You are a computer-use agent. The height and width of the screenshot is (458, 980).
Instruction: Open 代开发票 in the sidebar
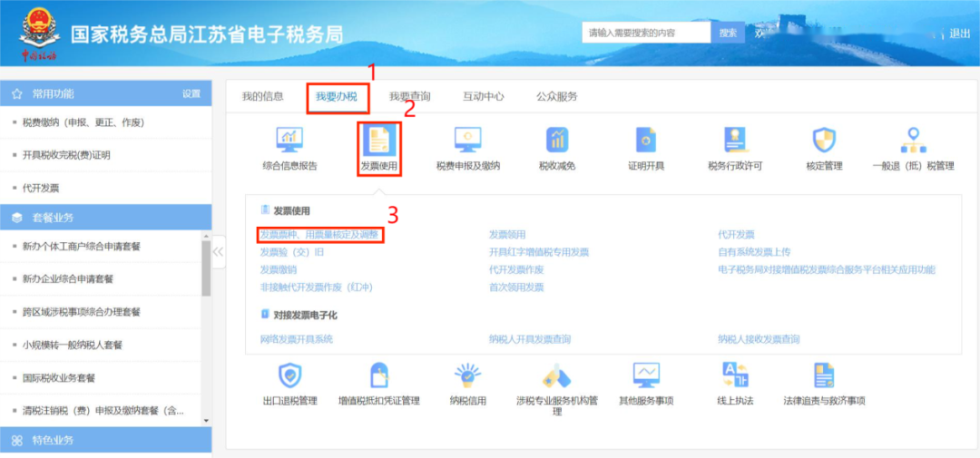(41, 188)
